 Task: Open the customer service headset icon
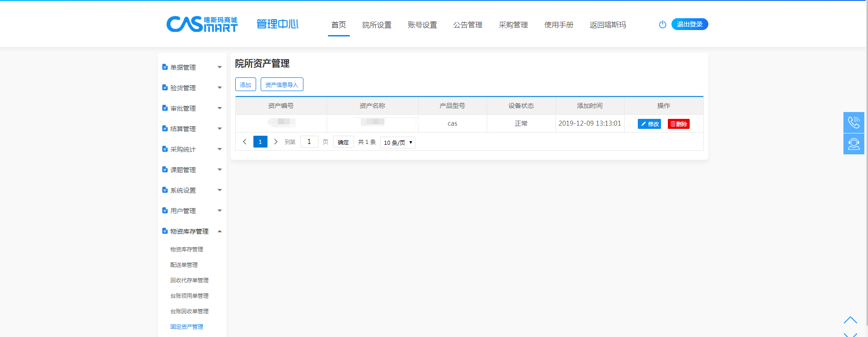(853, 144)
